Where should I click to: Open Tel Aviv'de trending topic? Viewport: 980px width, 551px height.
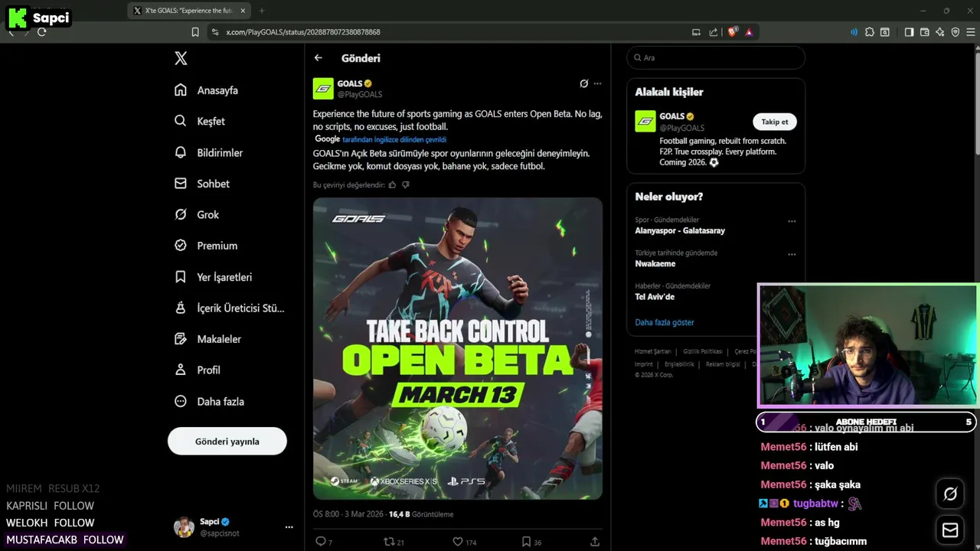click(655, 296)
